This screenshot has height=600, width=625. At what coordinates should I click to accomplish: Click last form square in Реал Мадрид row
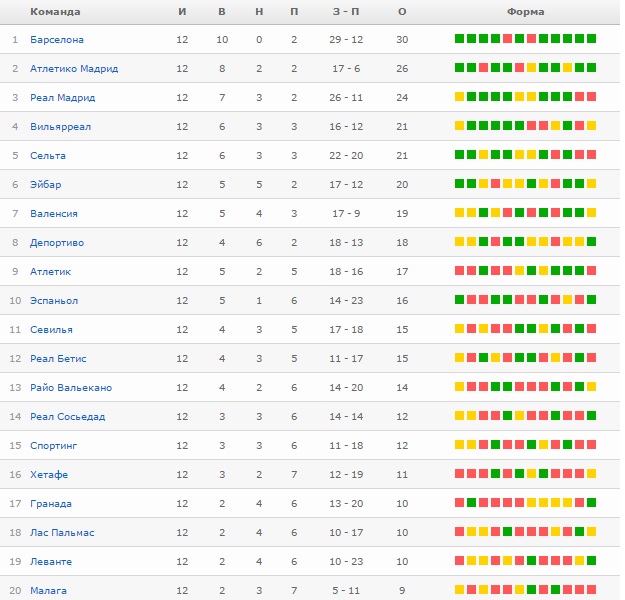click(x=591, y=97)
